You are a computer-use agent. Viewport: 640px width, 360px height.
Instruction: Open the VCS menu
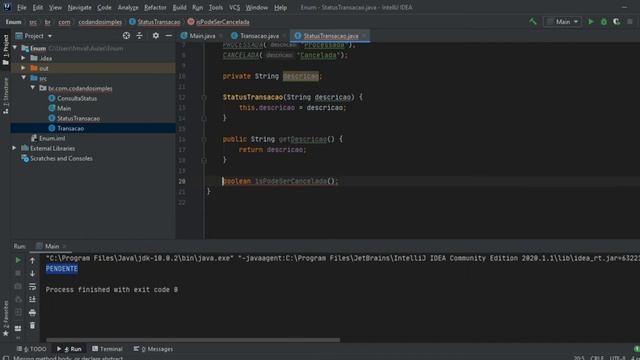[x=234, y=7]
